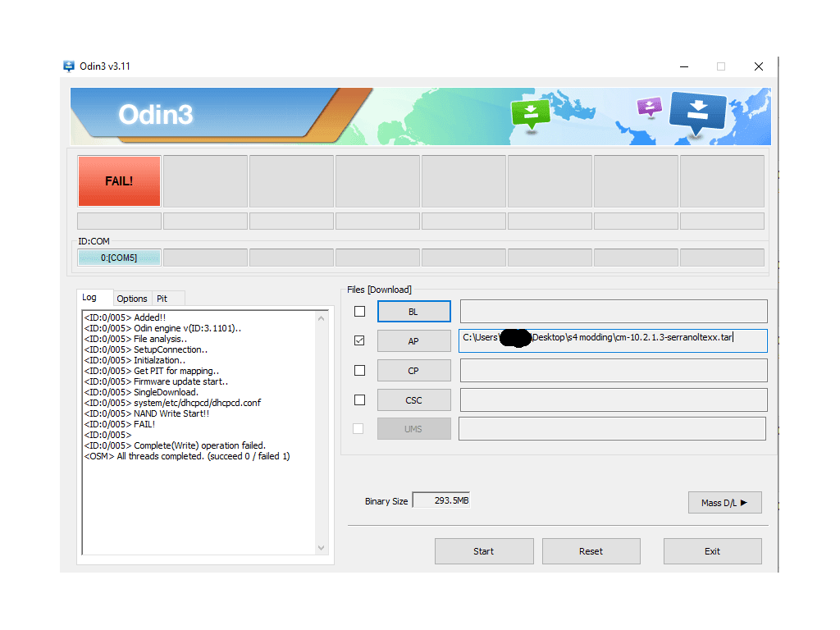Enable the BL file checkbox
Image resolution: width=840 pixels, height=630 pixels.
click(x=359, y=311)
